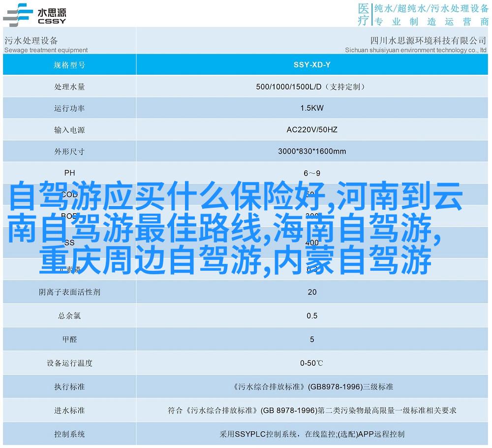Select the 总余氯 row label
This screenshot has height=448, width=492.
(x=69, y=316)
